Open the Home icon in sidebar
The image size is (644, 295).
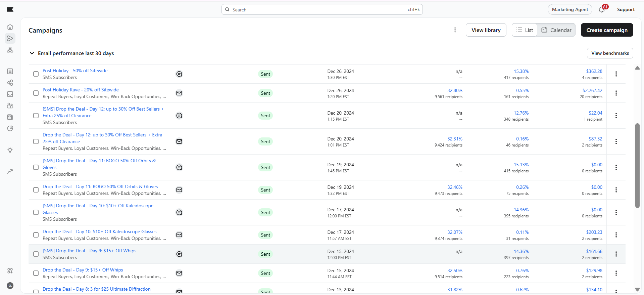(x=10, y=27)
